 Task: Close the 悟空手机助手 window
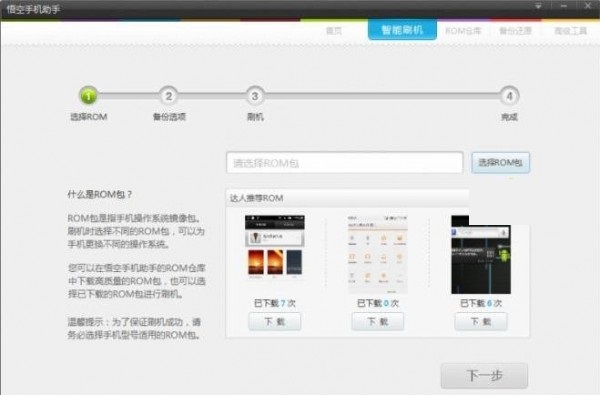click(588, 6)
